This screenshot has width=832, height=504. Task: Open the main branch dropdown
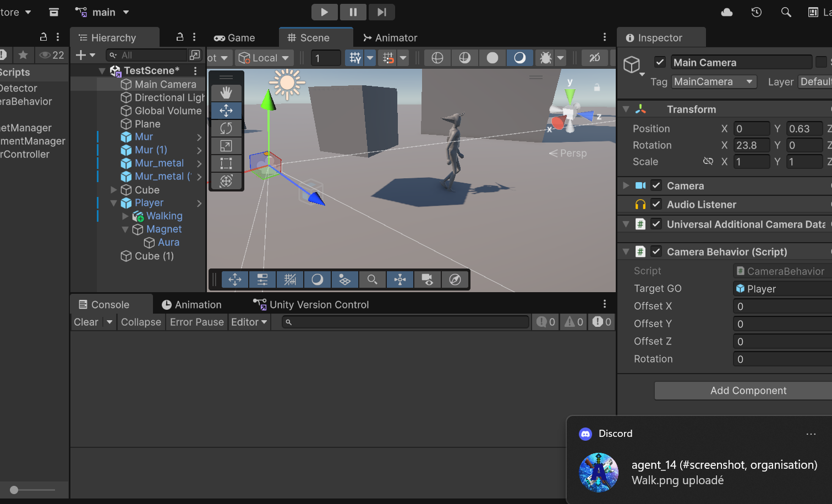[102, 12]
